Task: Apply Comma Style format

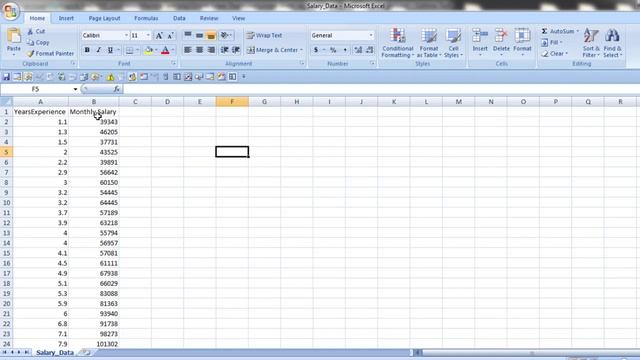Action: point(345,50)
